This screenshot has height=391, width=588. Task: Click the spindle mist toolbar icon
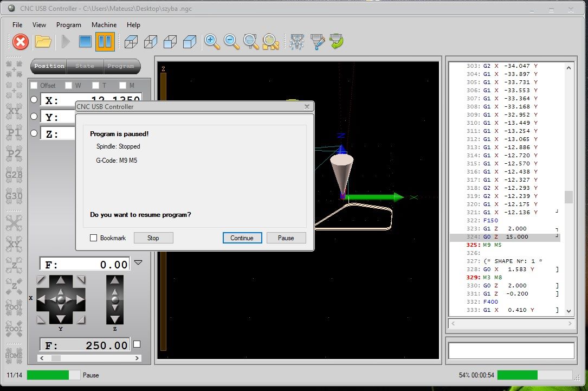tap(296, 42)
